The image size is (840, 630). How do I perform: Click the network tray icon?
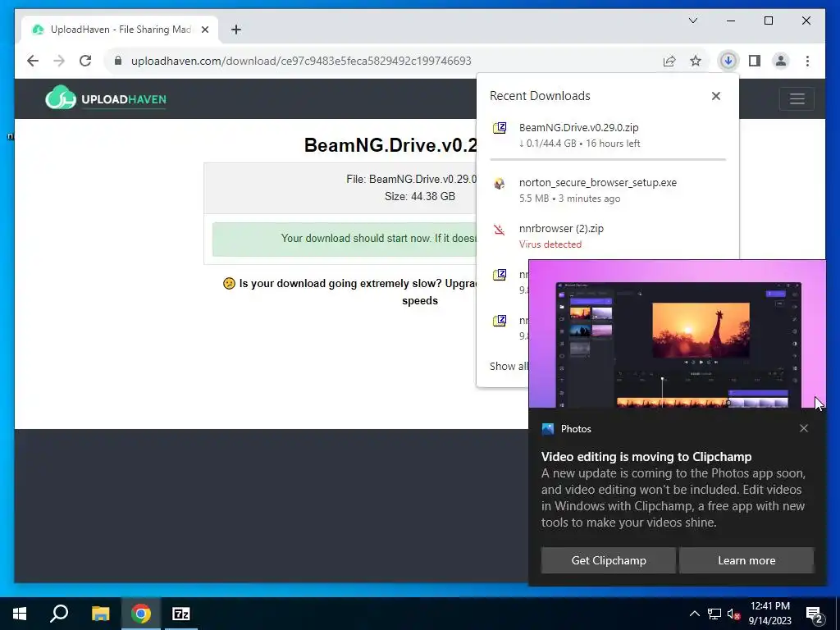click(714, 614)
